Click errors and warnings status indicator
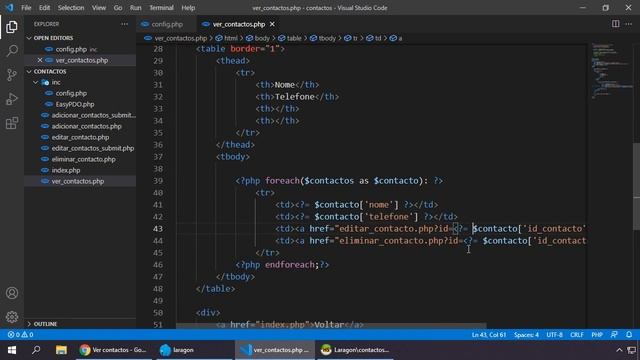Screen dimensions: 640x360 [20, 335]
